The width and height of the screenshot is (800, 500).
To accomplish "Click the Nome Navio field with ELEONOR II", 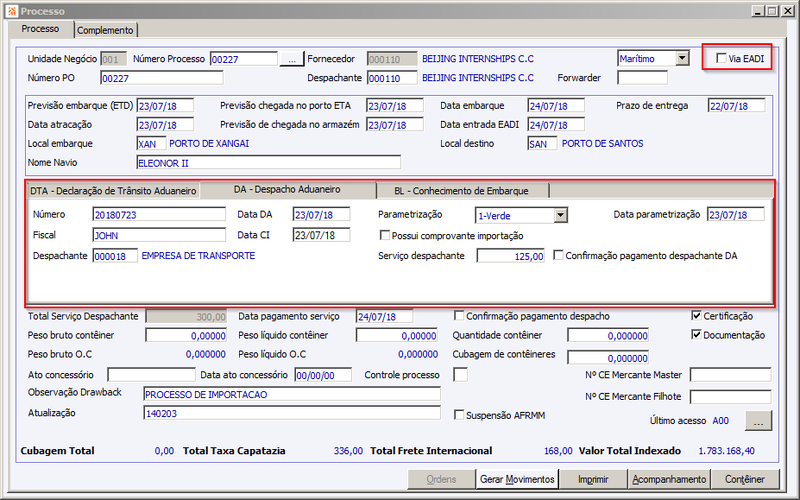I will (x=269, y=163).
